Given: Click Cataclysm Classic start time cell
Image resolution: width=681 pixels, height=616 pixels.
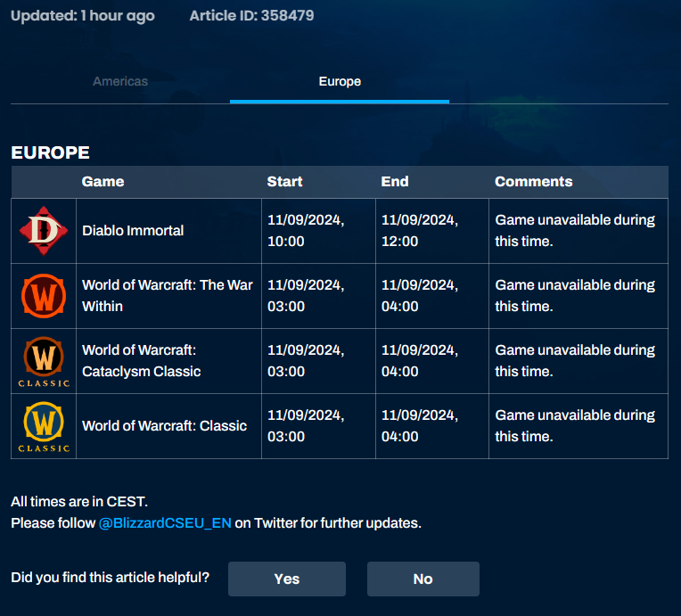Looking at the screenshot, I should coord(318,361).
